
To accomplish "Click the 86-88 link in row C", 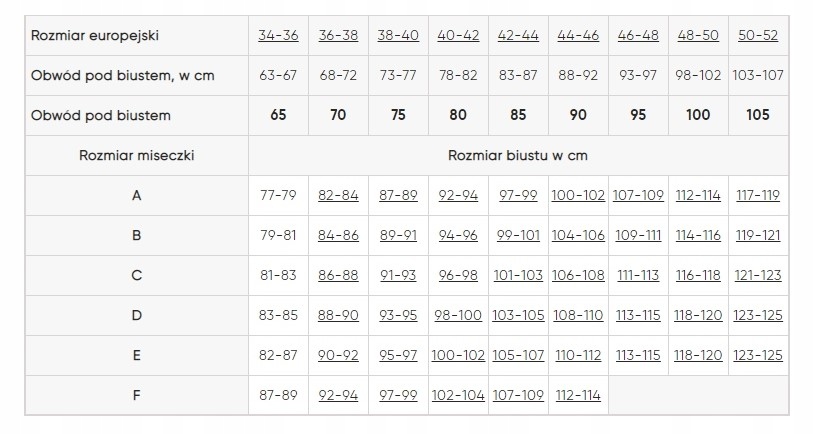I will 338,275.
